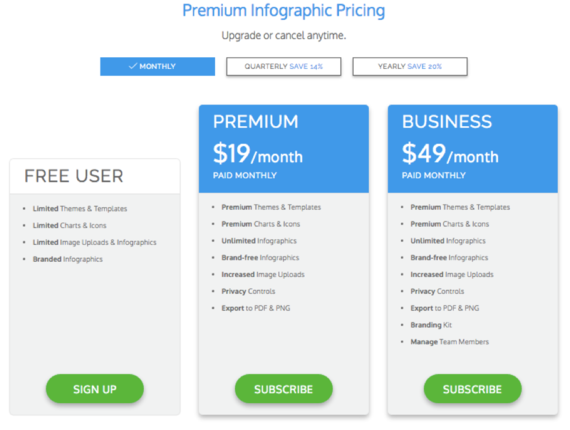Screen dimensions: 570x430
Task: Click Branded Infographics in Free User list
Action: pyautogui.click(x=68, y=259)
